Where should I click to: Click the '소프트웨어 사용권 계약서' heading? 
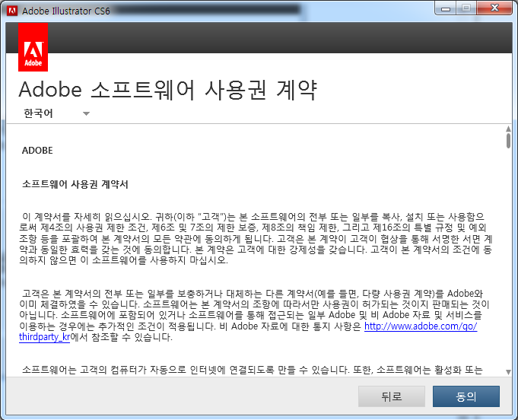(75, 184)
